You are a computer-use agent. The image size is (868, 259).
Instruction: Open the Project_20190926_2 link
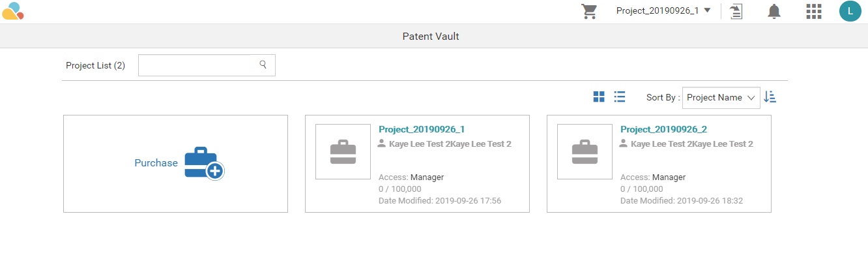(x=663, y=129)
